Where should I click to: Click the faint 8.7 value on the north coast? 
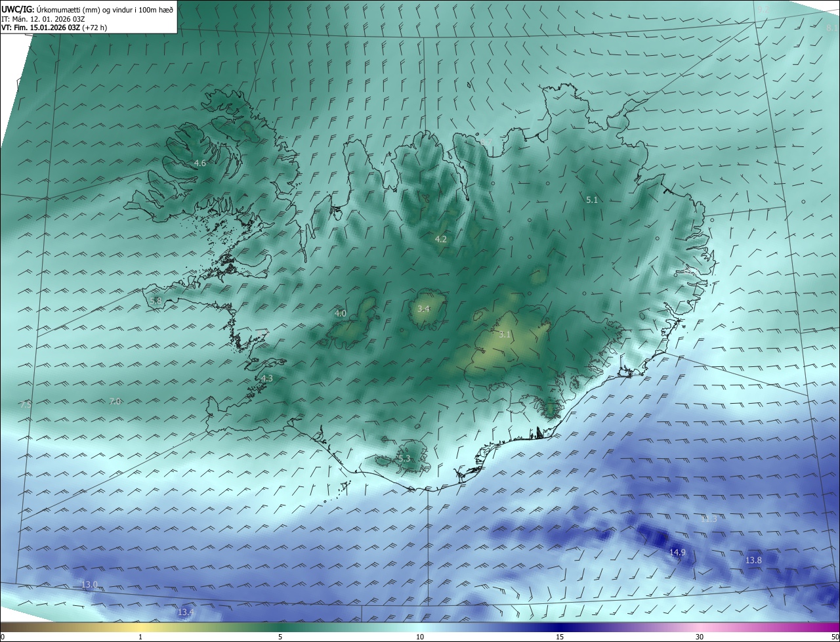[x=486, y=142]
